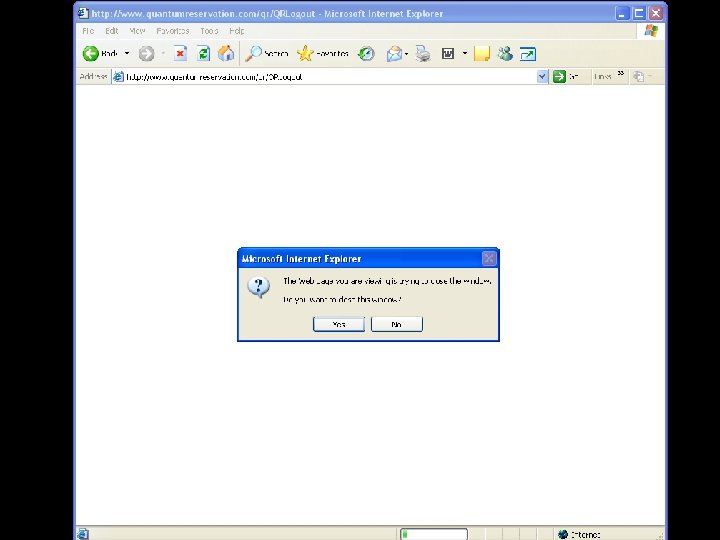The image size is (720, 540).
Task: Expand the address bar dropdown
Action: pos(542,77)
